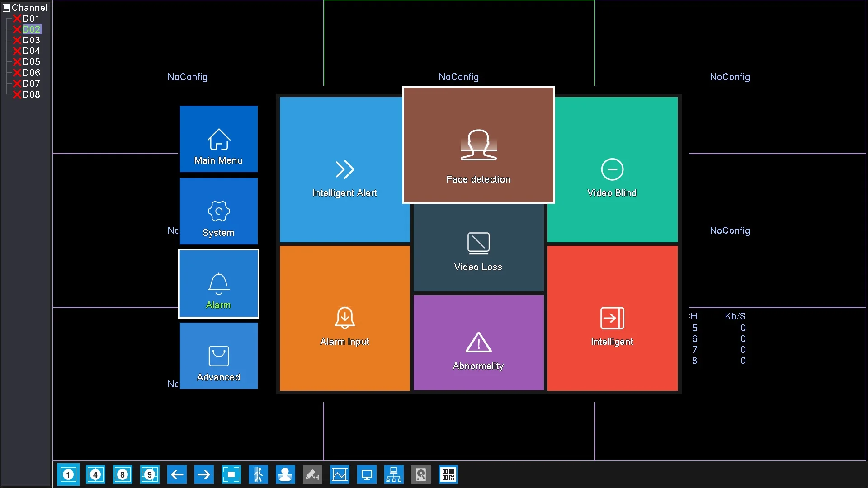Viewport: 868px width, 488px height.
Task: Select channel D02 in tree
Action: pyautogui.click(x=31, y=29)
